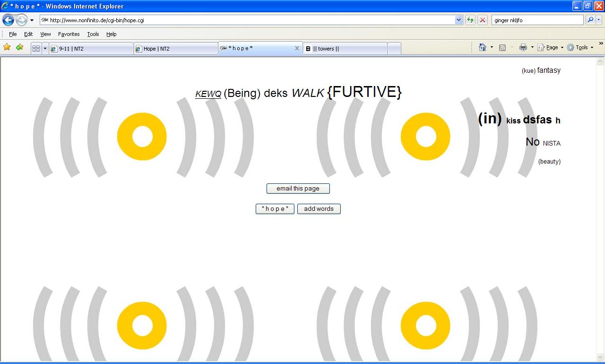
Task: Expand the address bar history dropdown
Action: pyautogui.click(x=458, y=20)
